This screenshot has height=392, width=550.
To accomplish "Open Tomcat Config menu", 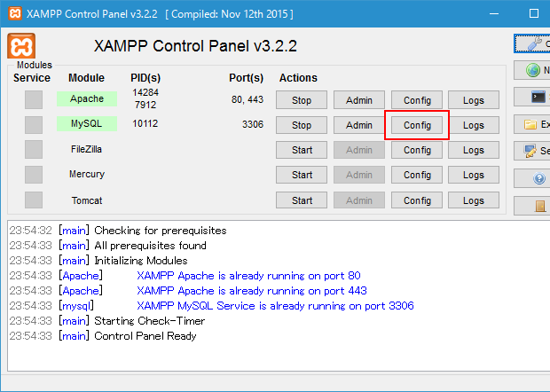I will point(417,200).
